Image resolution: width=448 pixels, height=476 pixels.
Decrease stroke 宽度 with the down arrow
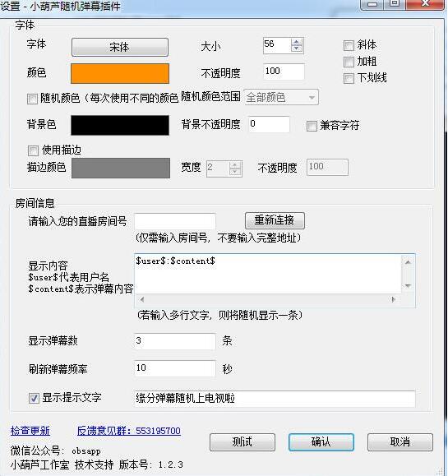(235, 172)
